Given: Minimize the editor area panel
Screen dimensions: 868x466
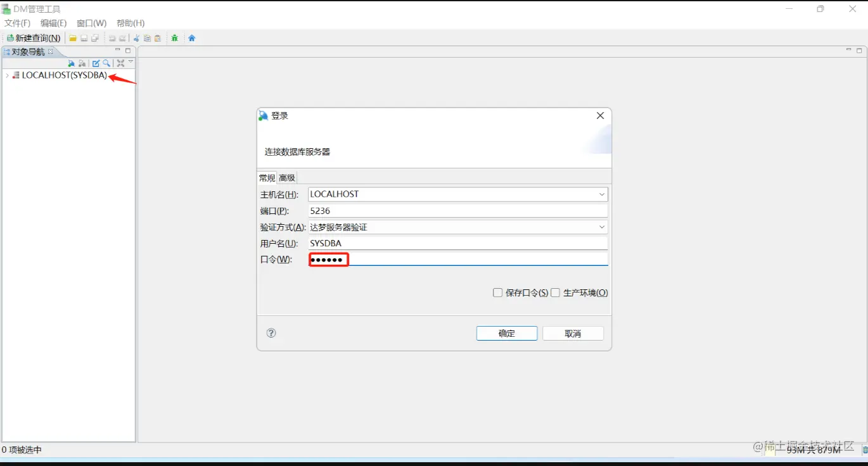Looking at the screenshot, I should 849,50.
